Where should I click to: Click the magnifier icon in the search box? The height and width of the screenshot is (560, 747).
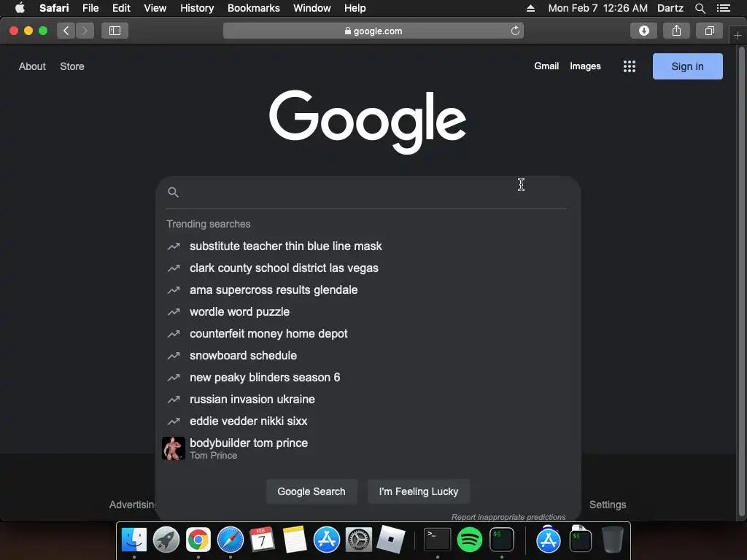(x=174, y=192)
